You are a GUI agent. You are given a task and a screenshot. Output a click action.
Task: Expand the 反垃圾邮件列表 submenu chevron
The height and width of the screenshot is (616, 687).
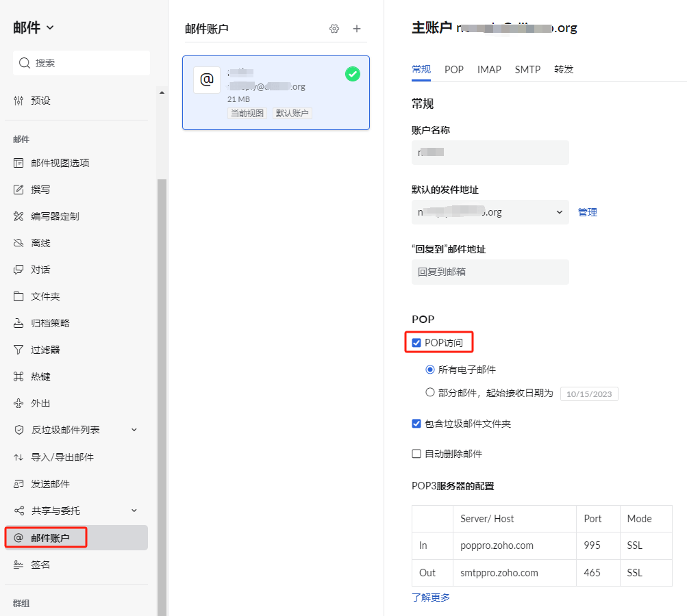tap(134, 430)
